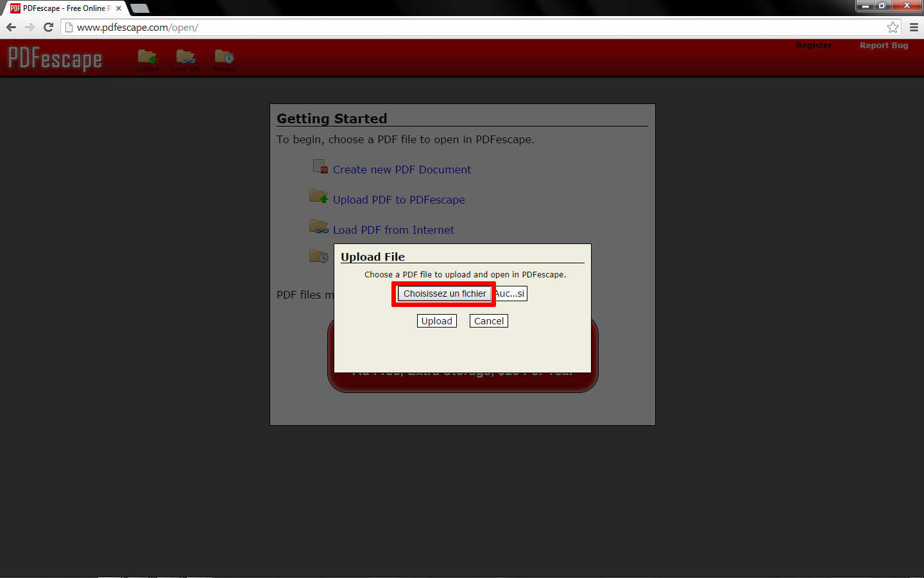Open Create new PDF Document link
The image size is (924, 578).
(x=402, y=170)
